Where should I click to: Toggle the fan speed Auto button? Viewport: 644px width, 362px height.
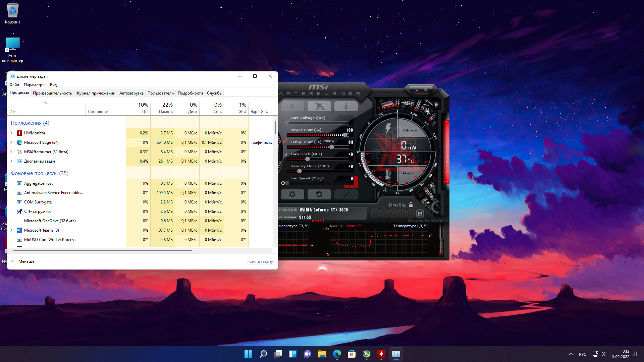[x=352, y=186]
